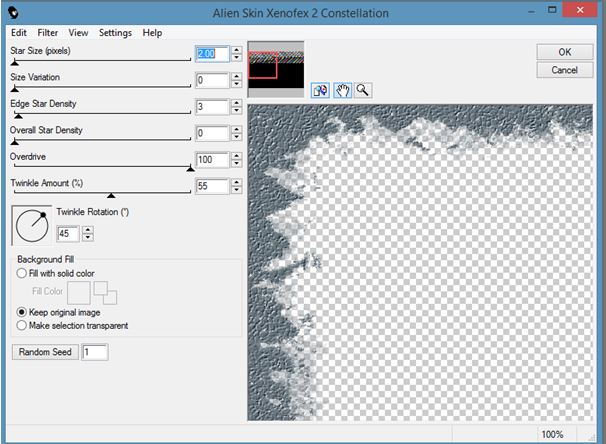The width and height of the screenshot is (606, 444).
Task: Open the Edit menu
Action: tap(19, 33)
